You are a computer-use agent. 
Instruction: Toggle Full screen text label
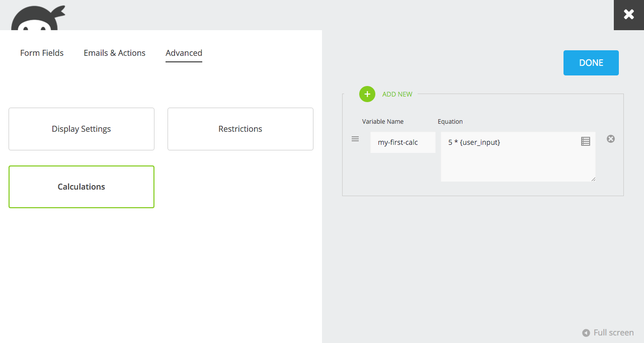tap(613, 332)
